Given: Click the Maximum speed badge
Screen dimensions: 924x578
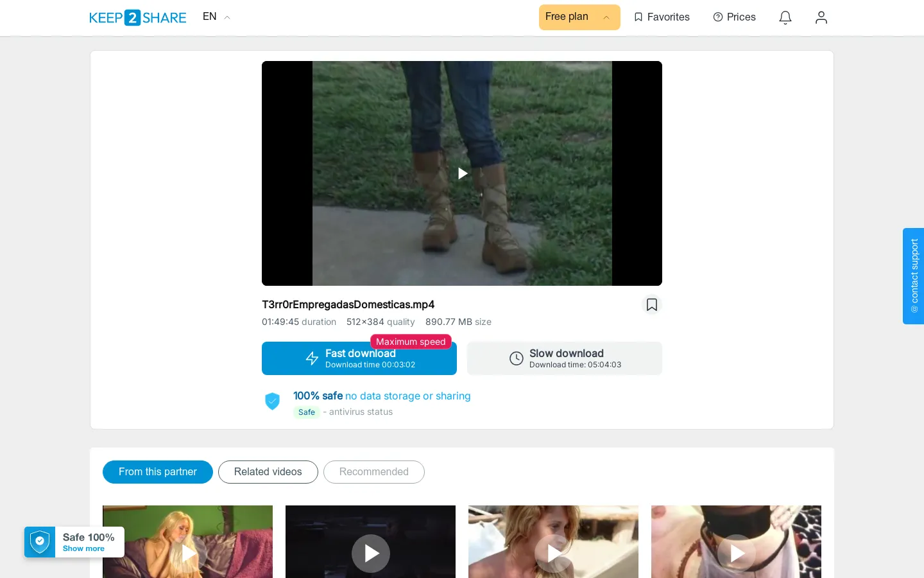Looking at the screenshot, I should (411, 342).
